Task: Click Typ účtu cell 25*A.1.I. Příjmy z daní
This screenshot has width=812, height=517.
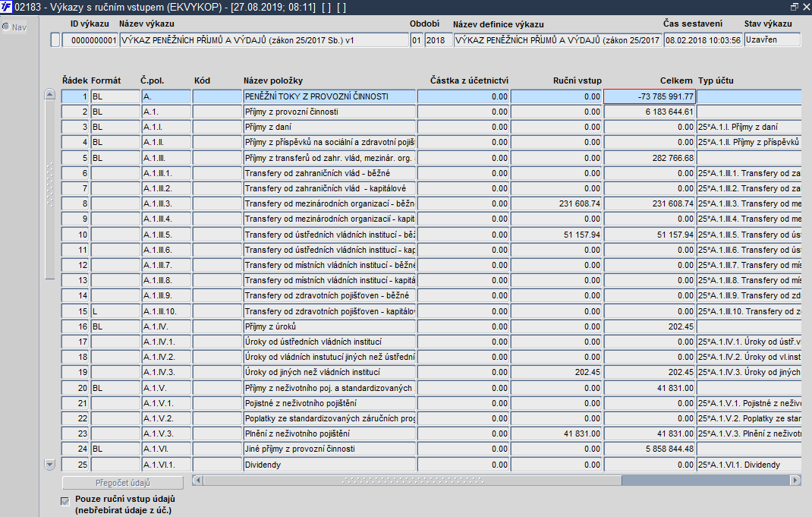Action: (749, 127)
